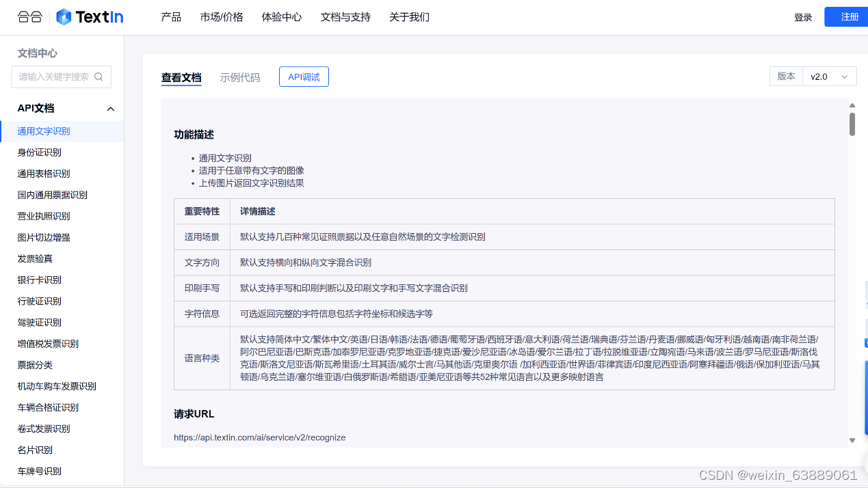Open the recognize request URL link
868x488 pixels.
(x=259, y=437)
